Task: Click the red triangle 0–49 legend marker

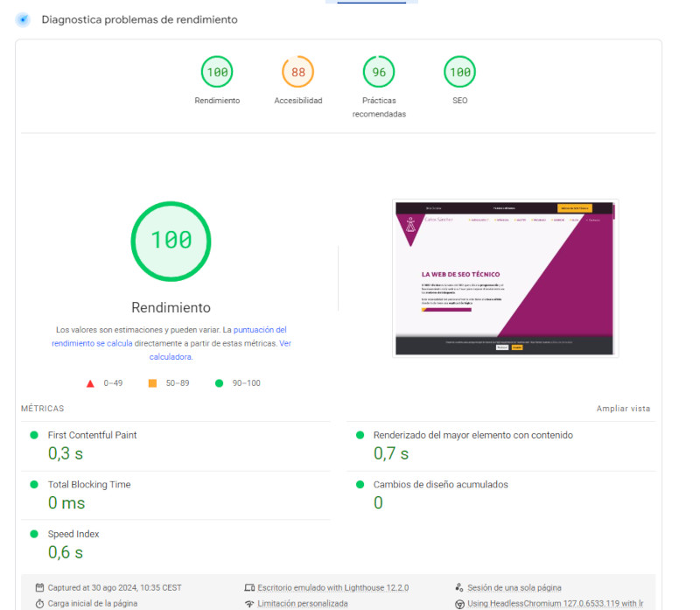Action: coord(89,383)
